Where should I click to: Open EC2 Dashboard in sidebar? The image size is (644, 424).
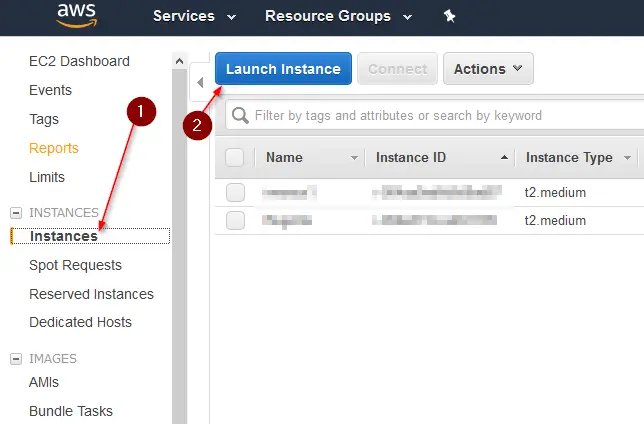(x=79, y=61)
